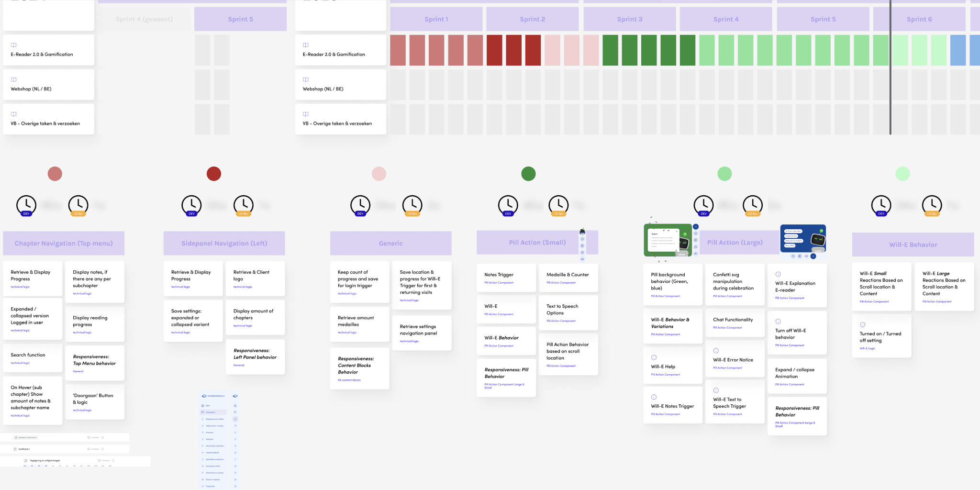This screenshot has height=490, width=980.
Task: Click the 'Doorgaan' Button & logic card
Action: click(95, 402)
